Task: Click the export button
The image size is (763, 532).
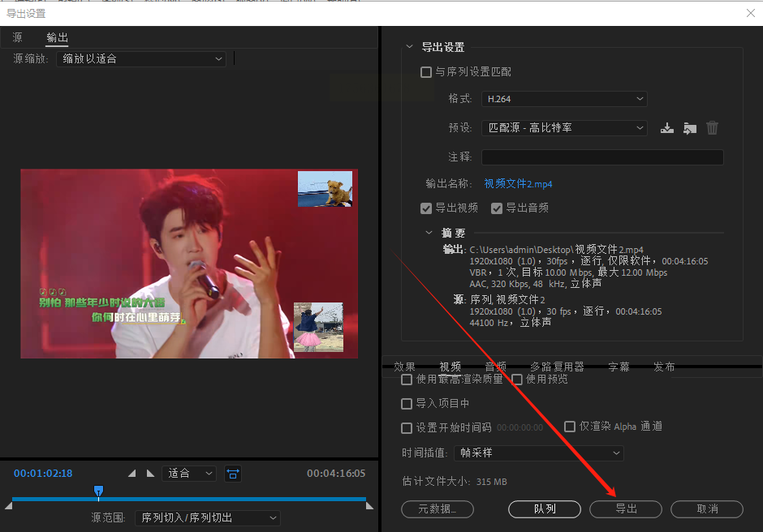Action: (x=626, y=509)
